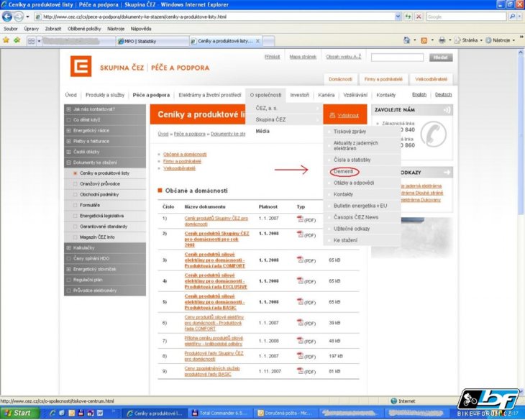Screen dimensions: 525x420
Task: Click the site search input field
Action: point(397,58)
